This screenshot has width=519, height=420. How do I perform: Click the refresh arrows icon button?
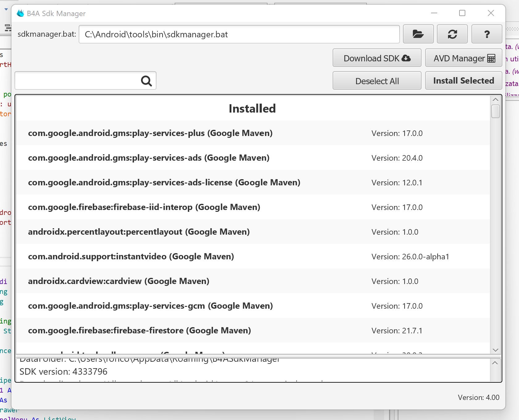pos(452,34)
